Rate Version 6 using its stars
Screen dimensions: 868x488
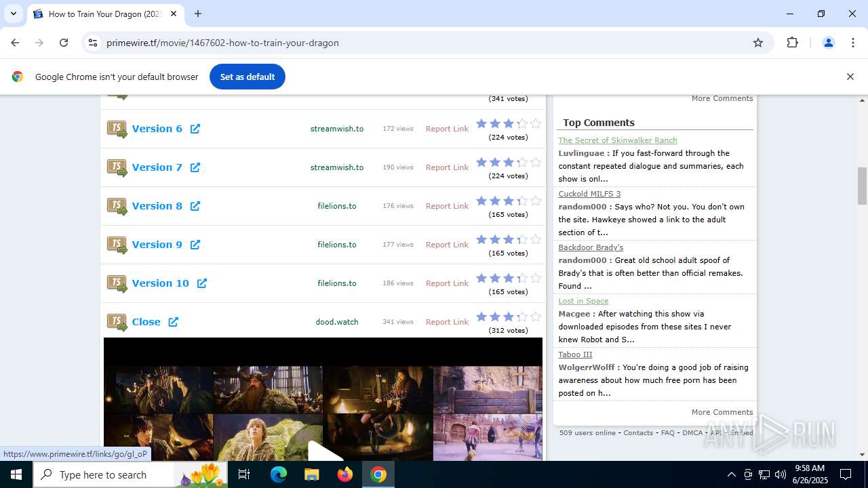(509, 124)
